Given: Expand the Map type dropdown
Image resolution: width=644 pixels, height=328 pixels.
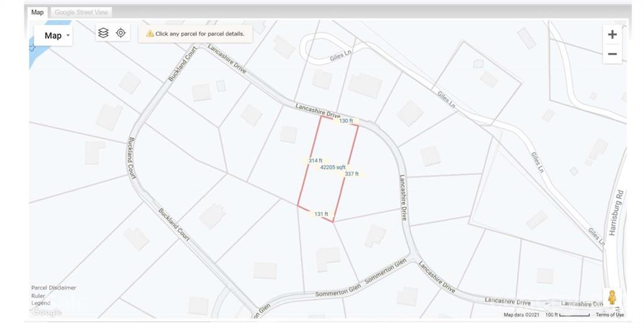Looking at the screenshot, I should point(53,36).
